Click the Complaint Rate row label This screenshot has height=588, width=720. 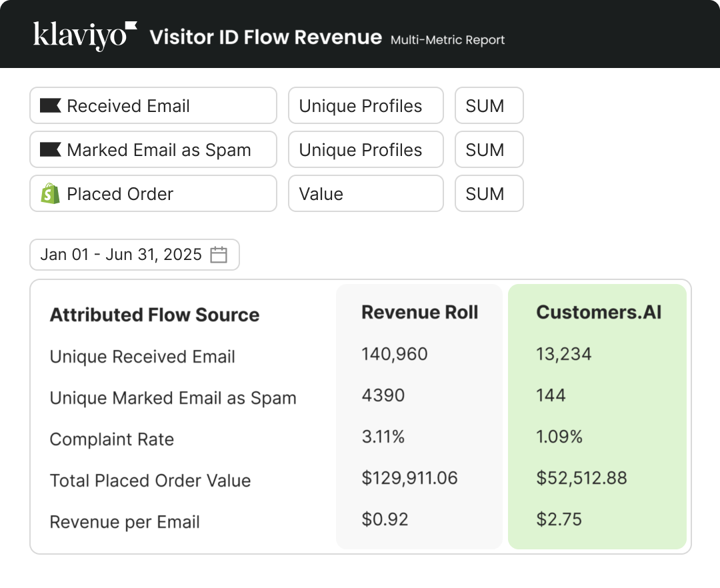(x=112, y=439)
